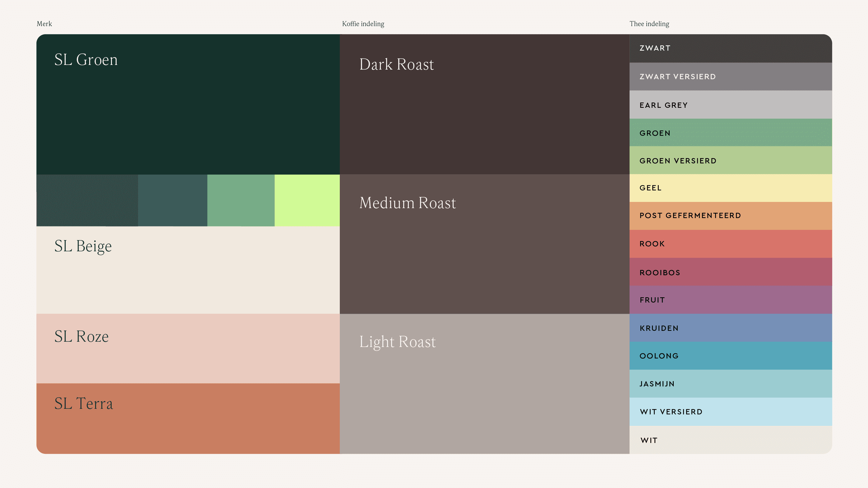Click the EARL GREY color strip
868x488 pixels.
coord(730,105)
